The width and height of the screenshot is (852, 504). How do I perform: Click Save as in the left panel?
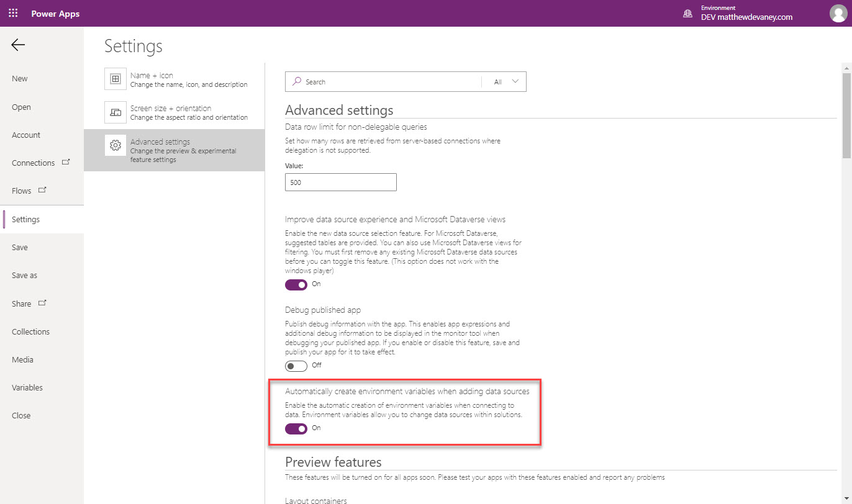point(24,275)
